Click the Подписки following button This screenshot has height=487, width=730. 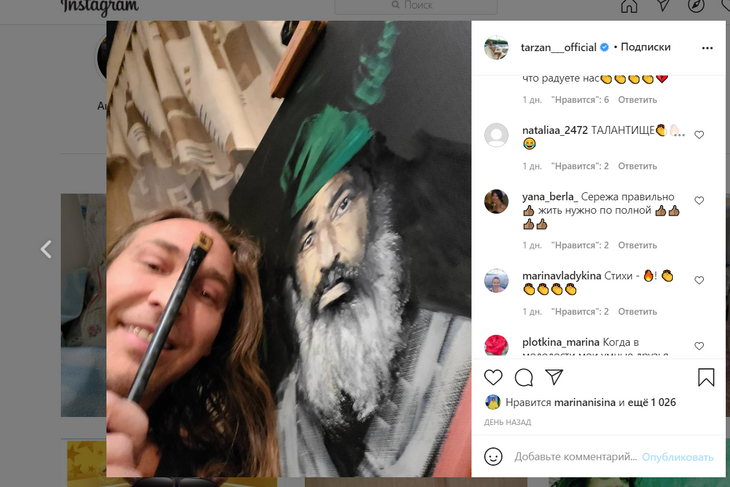coord(645,47)
